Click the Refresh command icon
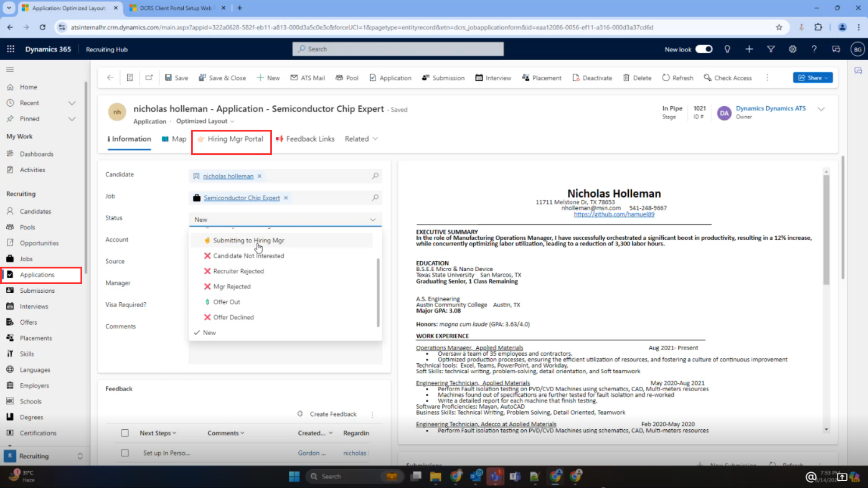Image resolution: width=868 pixels, height=488 pixels. tap(665, 78)
